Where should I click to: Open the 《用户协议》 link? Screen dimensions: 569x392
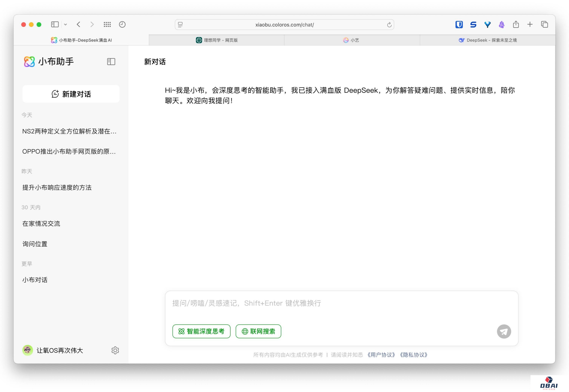point(381,355)
